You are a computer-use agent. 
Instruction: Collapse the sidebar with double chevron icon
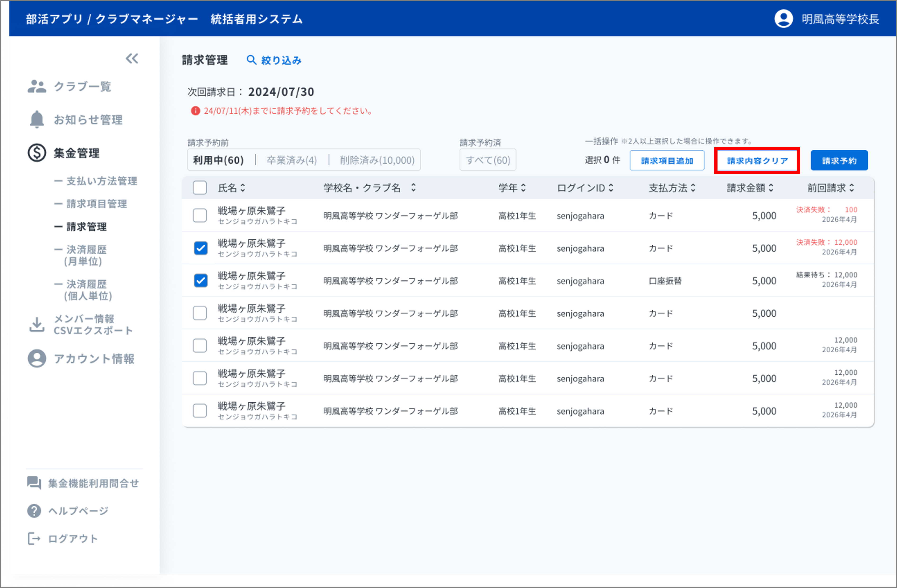(x=132, y=59)
